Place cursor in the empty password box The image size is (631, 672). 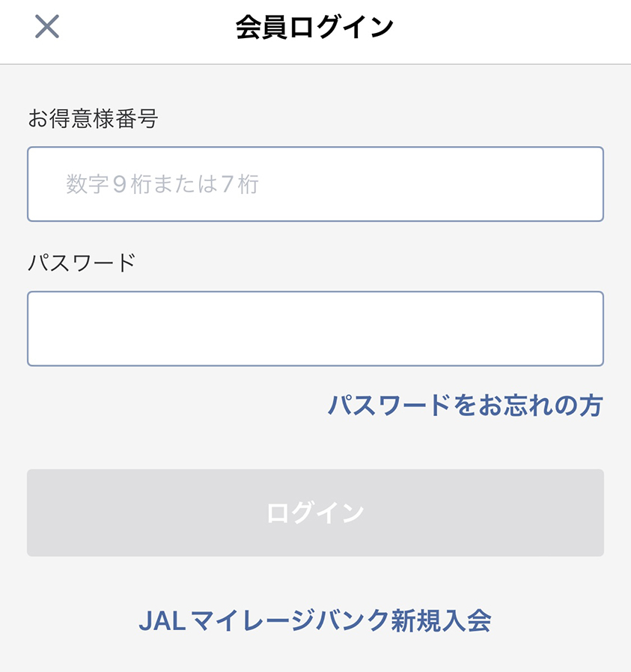coord(316,329)
